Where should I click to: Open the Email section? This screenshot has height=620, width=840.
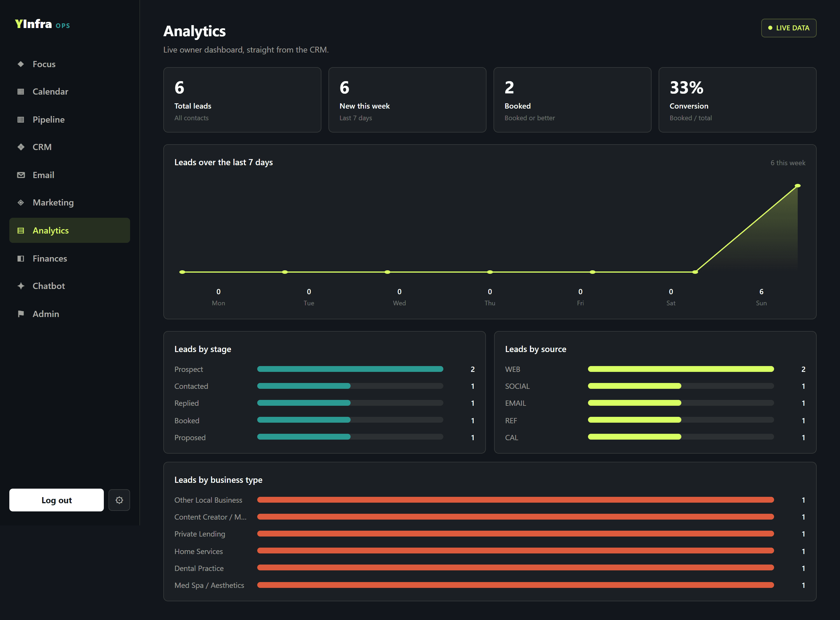point(70,175)
